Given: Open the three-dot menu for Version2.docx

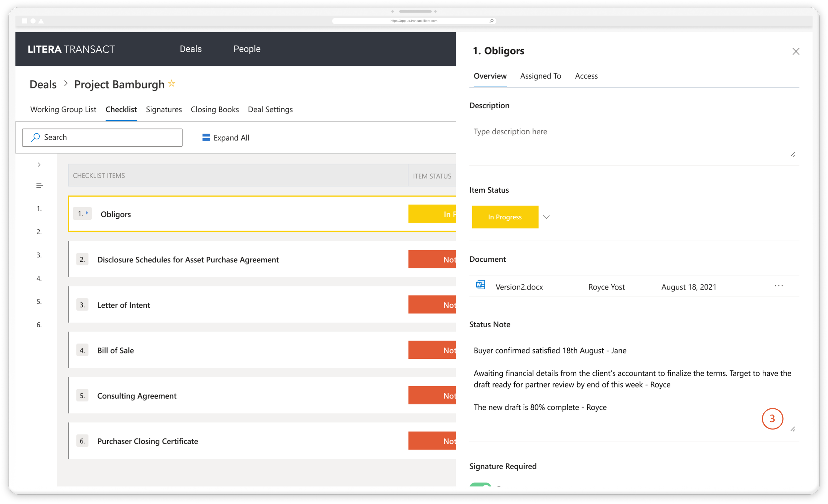Looking at the screenshot, I should click(x=778, y=286).
